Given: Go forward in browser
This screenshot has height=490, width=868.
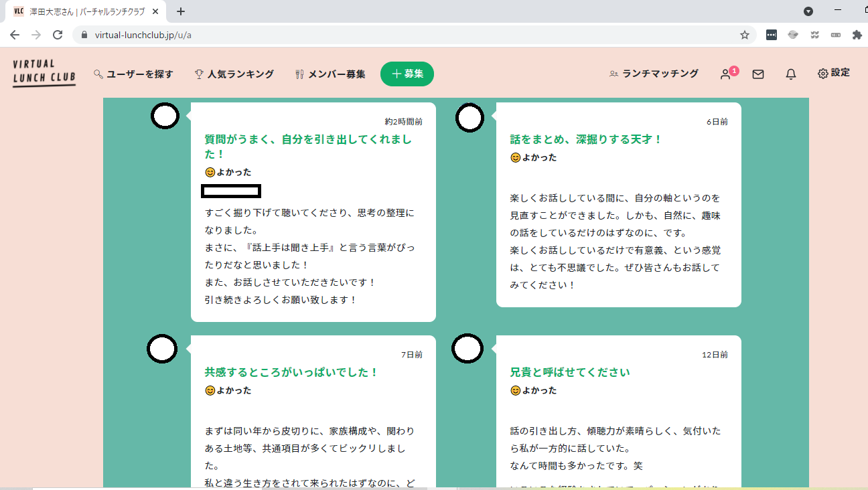Looking at the screenshot, I should click(x=36, y=35).
